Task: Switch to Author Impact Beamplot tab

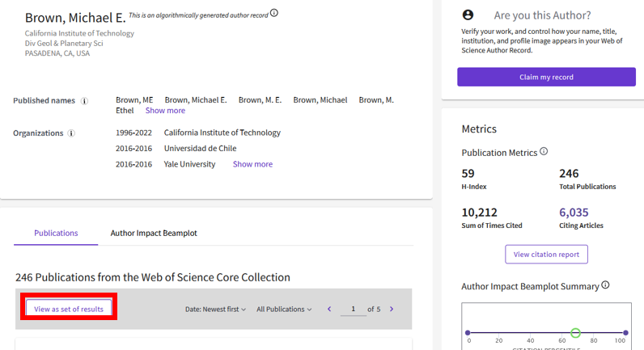Action: tap(154, 233)
